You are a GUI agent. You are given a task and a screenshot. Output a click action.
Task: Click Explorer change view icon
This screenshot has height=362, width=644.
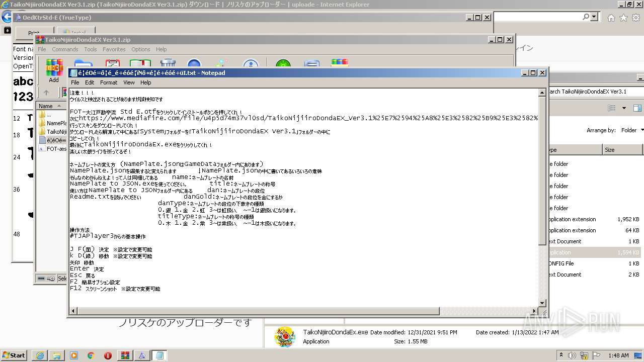(612, 108)
